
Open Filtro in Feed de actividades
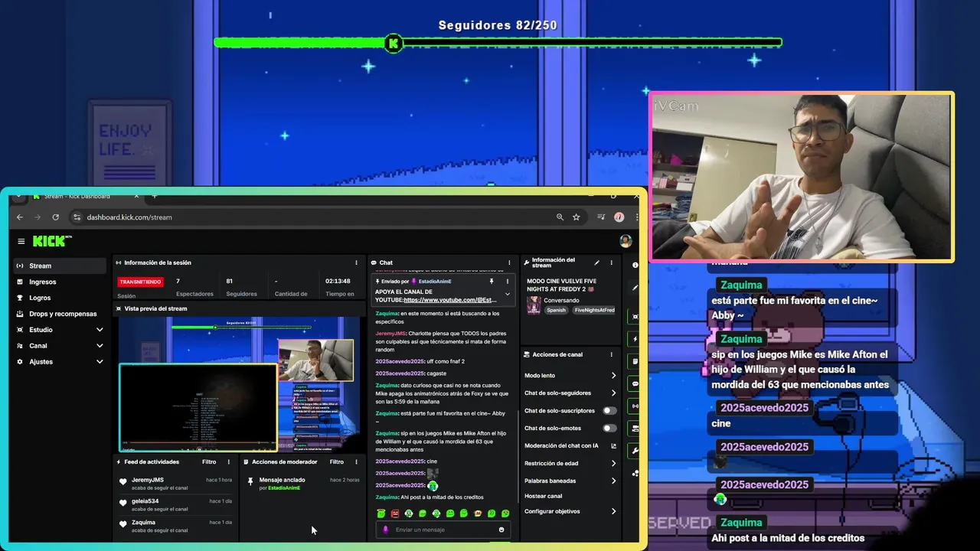(209, 461)
